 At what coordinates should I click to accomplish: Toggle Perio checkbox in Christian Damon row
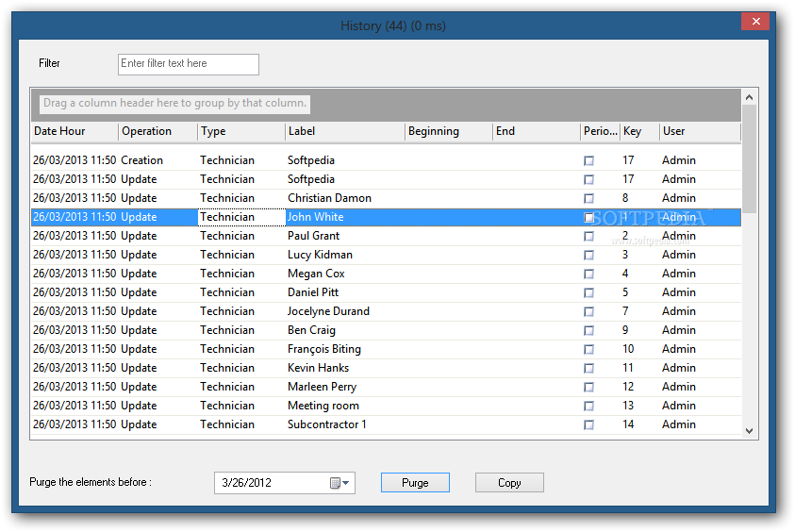coord(588,198)
